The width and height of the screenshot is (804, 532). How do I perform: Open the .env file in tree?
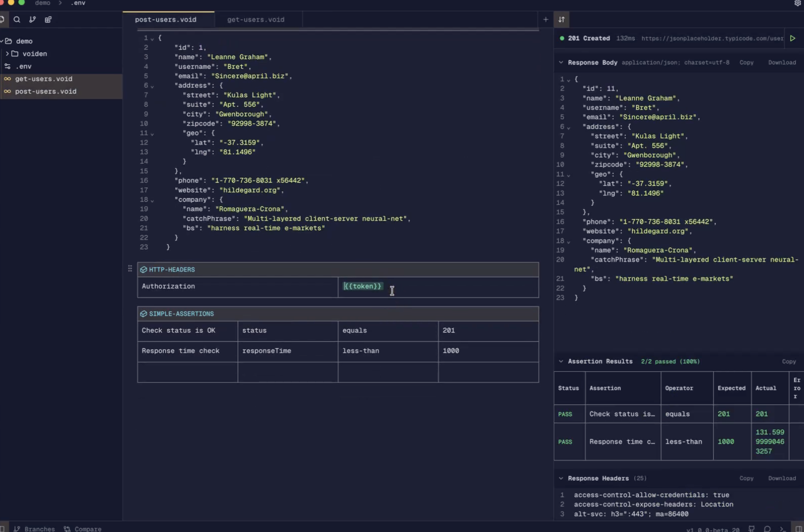(x=23, y=66)
